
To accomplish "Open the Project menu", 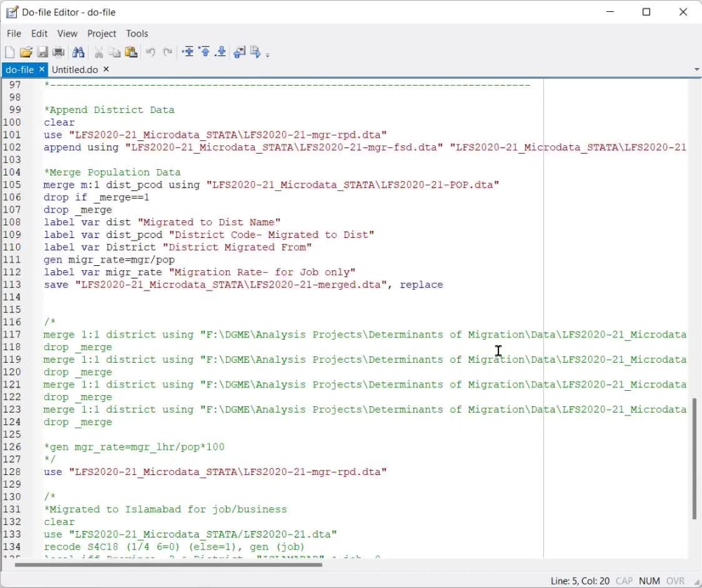I will click(x=102, y=34).
